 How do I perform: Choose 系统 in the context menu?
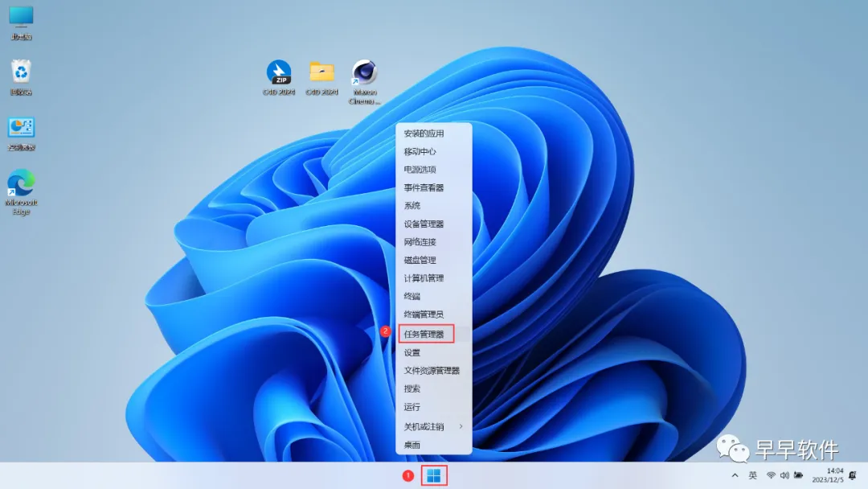pyautogui.click(x=434, y=205)
